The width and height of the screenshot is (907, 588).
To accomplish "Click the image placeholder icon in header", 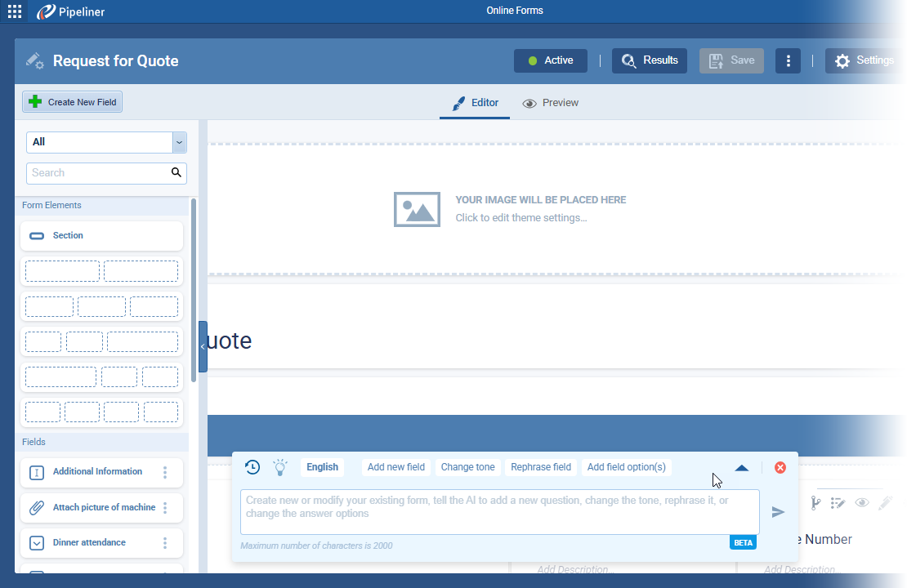I will (417, 209).
